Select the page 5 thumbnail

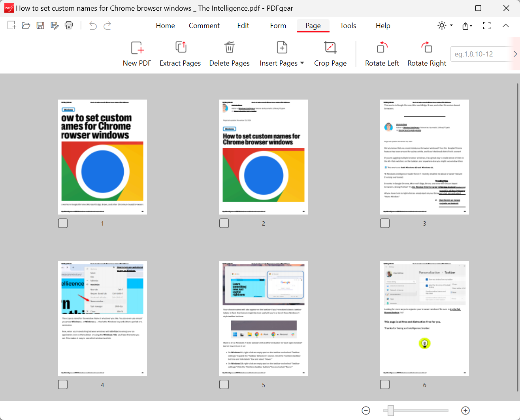point(264,318)
